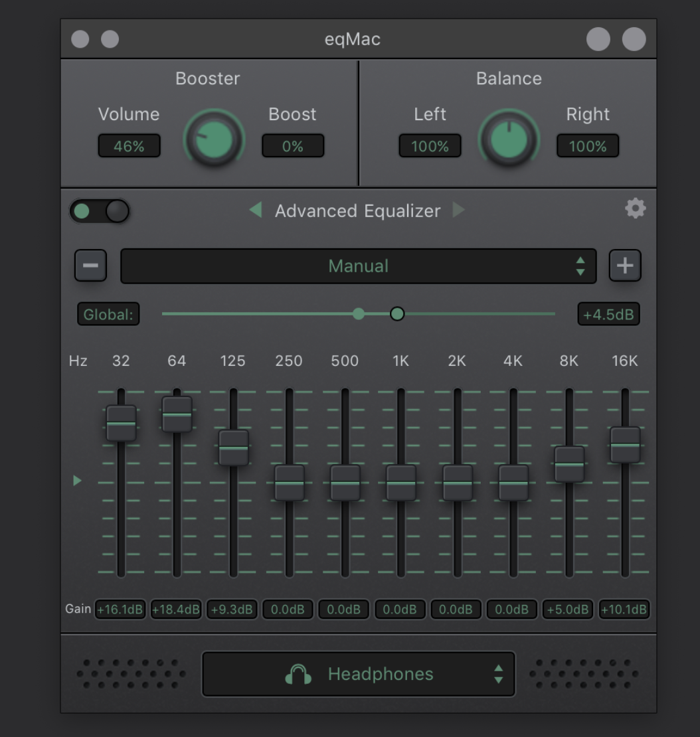
Task: Click the Volume 46% field
Action: pyautogui.click(x=129, y=146)
